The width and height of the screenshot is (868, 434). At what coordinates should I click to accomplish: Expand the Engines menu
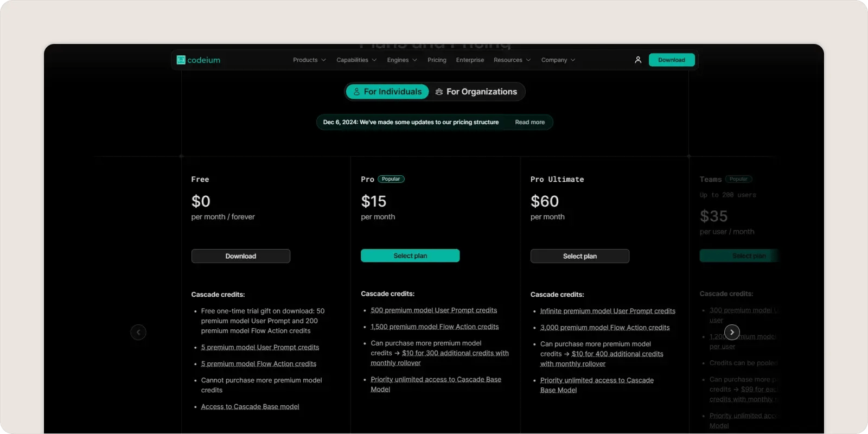click(402, 60)
